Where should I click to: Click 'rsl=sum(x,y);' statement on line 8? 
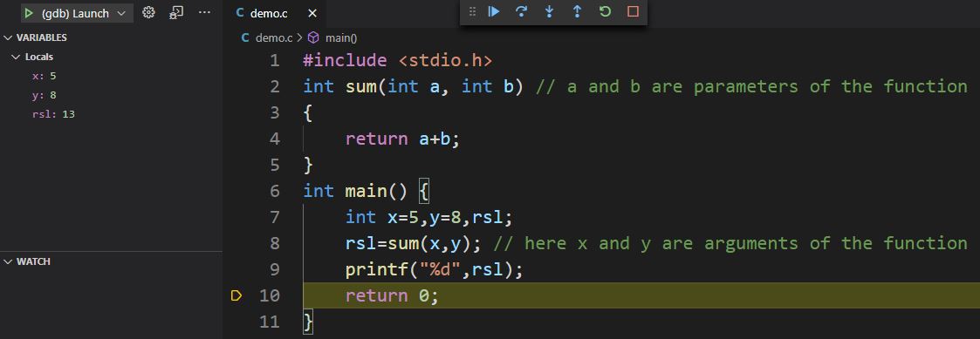(414, 243)
